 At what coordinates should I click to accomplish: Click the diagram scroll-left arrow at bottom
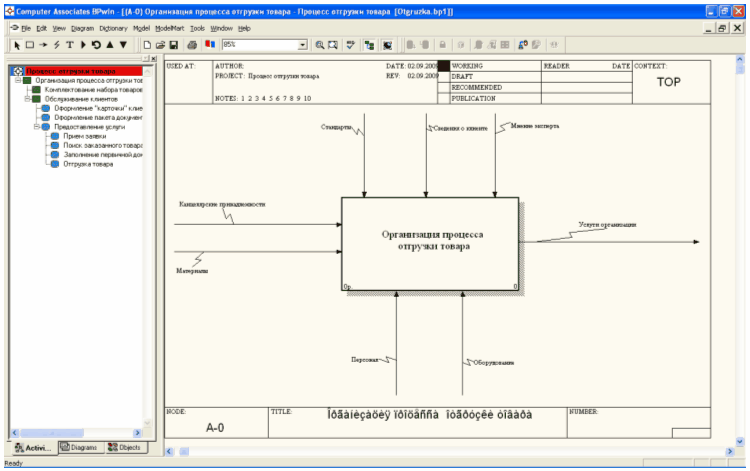coord(169,451)
